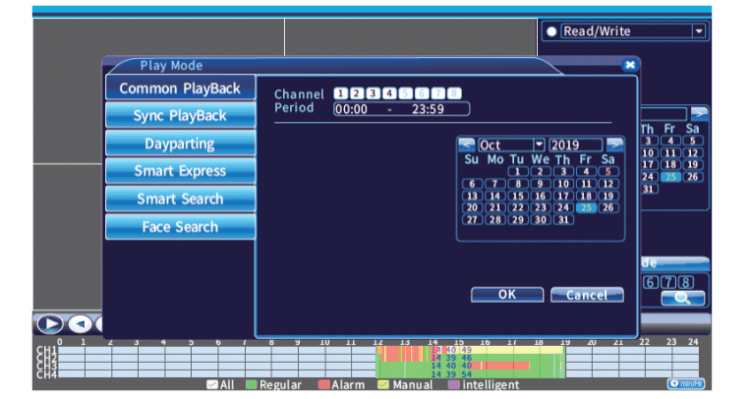Close the Play Mode dialog

tap(630, 65)
